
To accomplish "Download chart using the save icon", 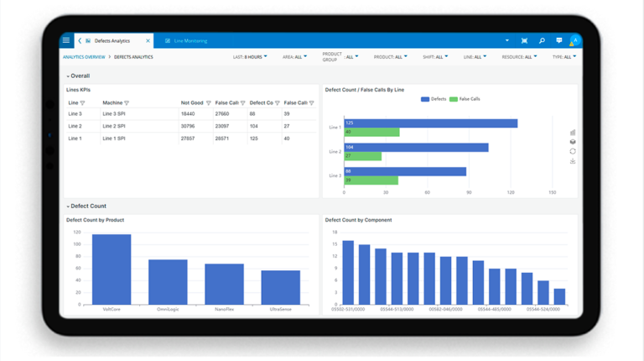I will pyautogui.click(x=573, y=160).
